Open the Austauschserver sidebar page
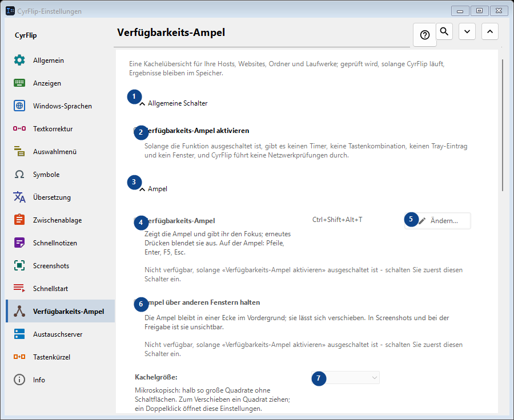Image resolution: width=514 pixels, height=420 pixels. click(61, 334)
